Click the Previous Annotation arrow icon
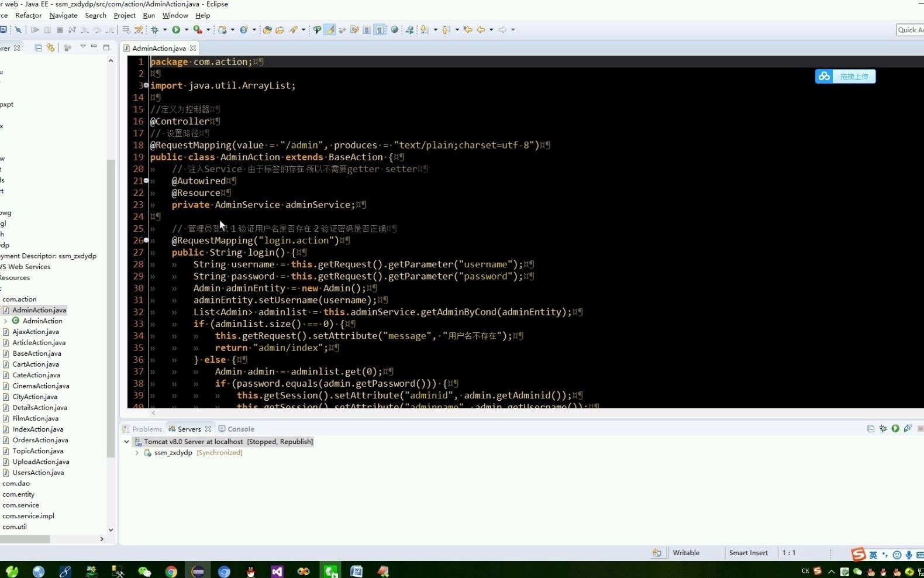The width and height of the screenshot is (924, 578). click(x=446, y=29)
